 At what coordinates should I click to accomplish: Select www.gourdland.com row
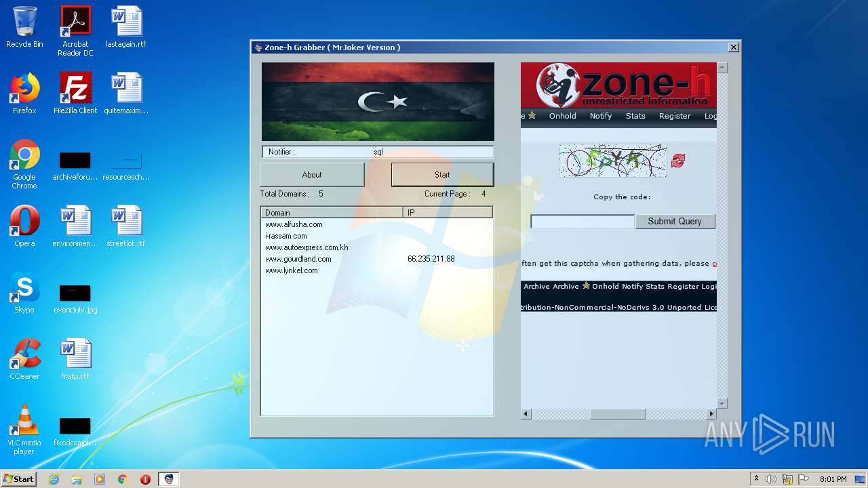coord(298,259)
